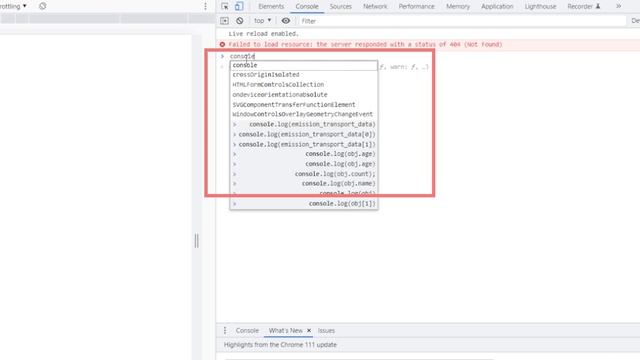Choose the crossOriginIsolated suggestion
The width and height of the screenshot is (640, 360).
(304, 75)
